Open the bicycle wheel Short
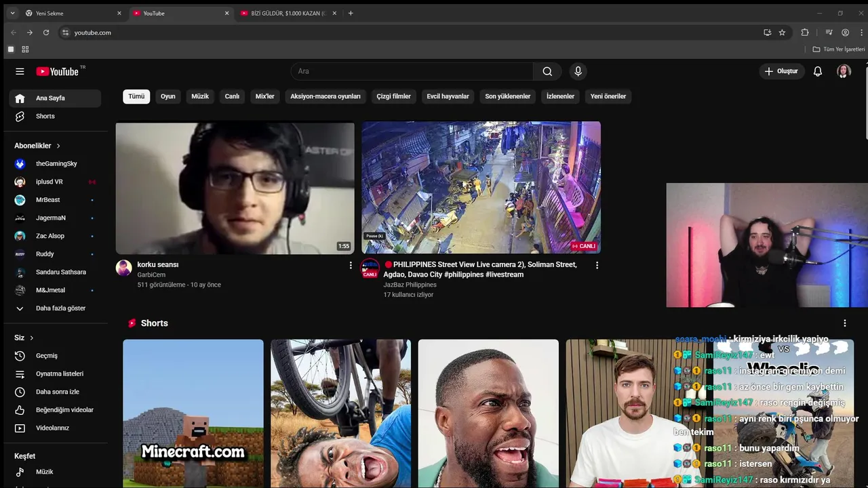 [x=340, y=413]
